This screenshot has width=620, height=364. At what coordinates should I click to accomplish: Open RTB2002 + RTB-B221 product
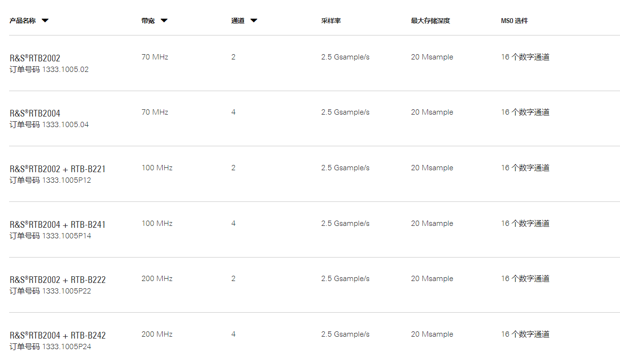[x=58, y=169]
